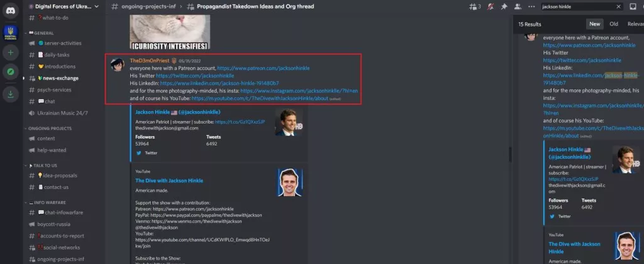Open the curiosity intensifies cat image

pos(170,32)
